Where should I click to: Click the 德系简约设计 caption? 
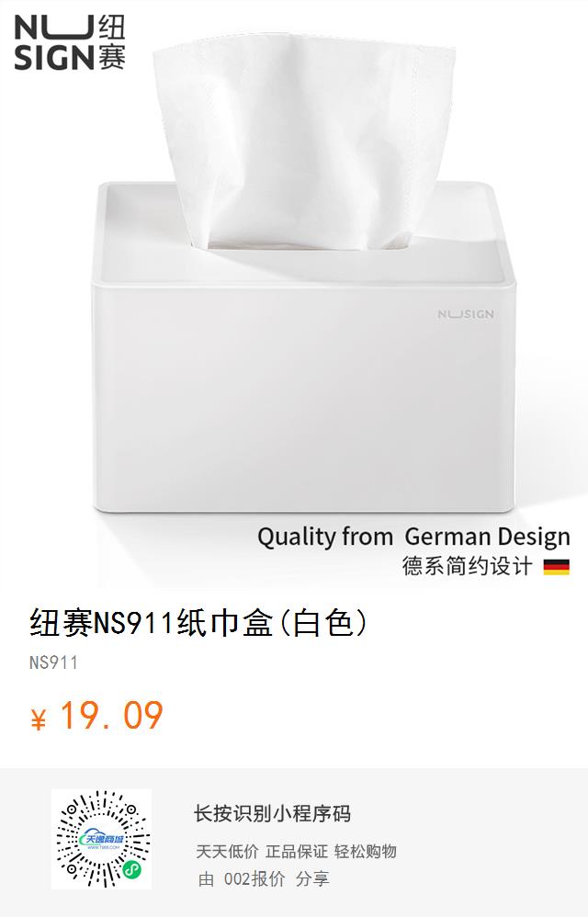pyautogui.click(x=468, y=566)
